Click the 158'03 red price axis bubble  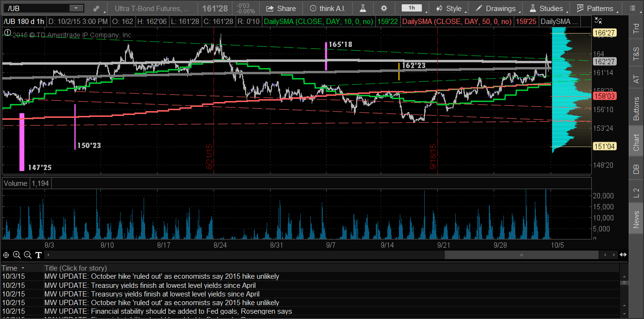pyautogui.click(x=604, y=96)
